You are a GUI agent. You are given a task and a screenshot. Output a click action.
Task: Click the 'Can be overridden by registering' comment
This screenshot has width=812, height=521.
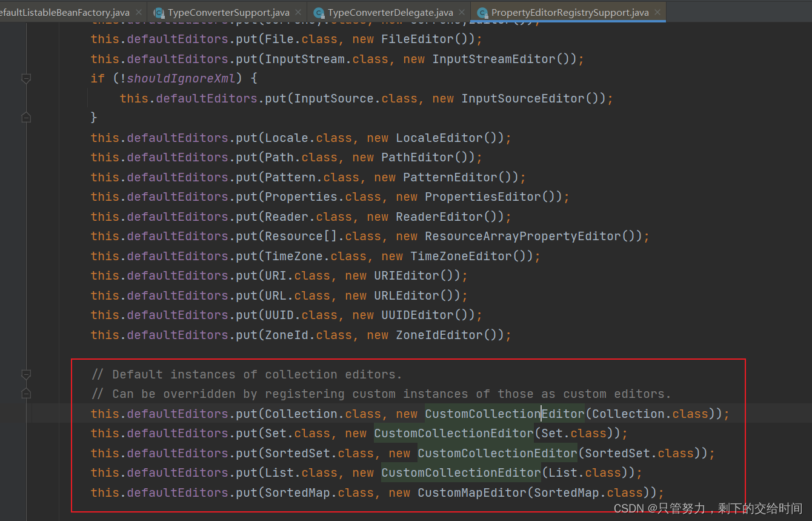coord(381,394)
